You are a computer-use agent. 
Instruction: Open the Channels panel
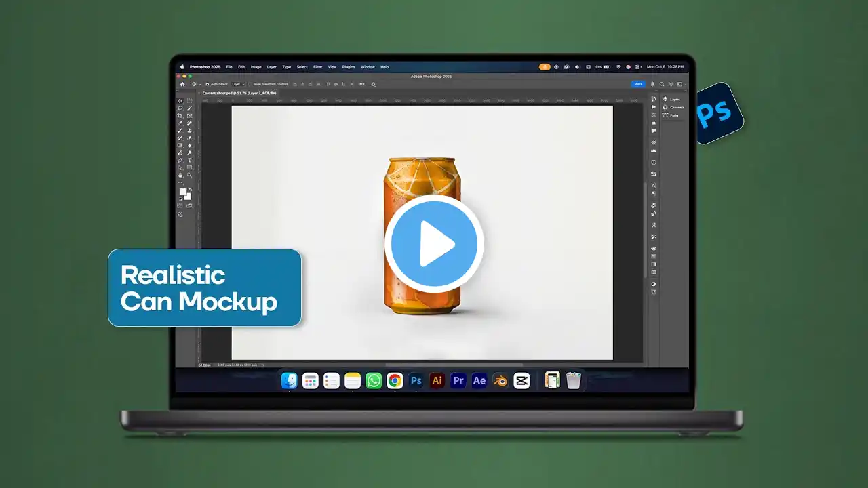tap(672, 107)
